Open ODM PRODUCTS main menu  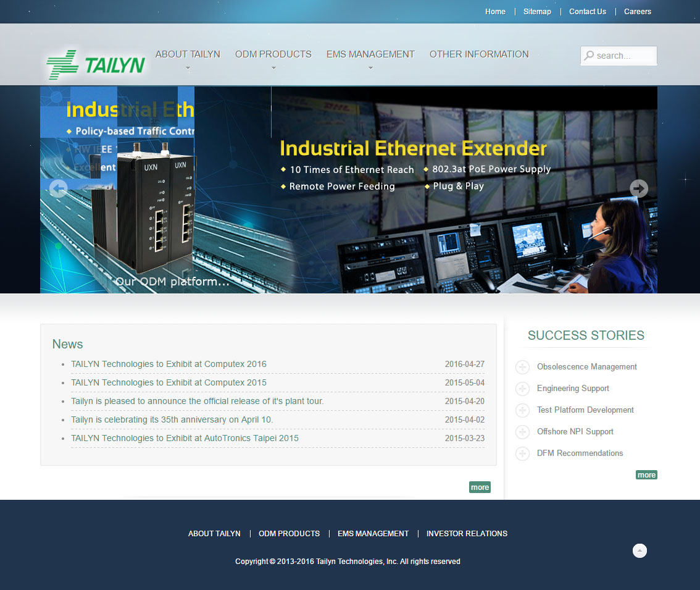(x=273, y=54)
